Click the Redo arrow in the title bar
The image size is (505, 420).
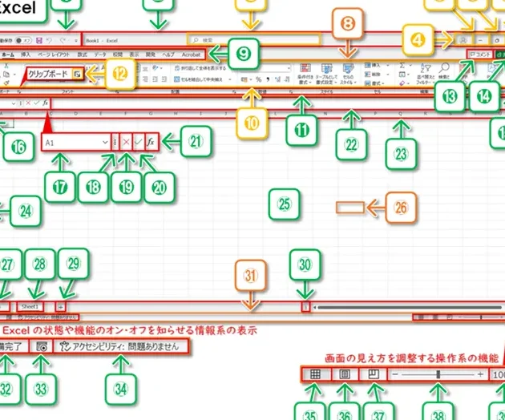63,41
